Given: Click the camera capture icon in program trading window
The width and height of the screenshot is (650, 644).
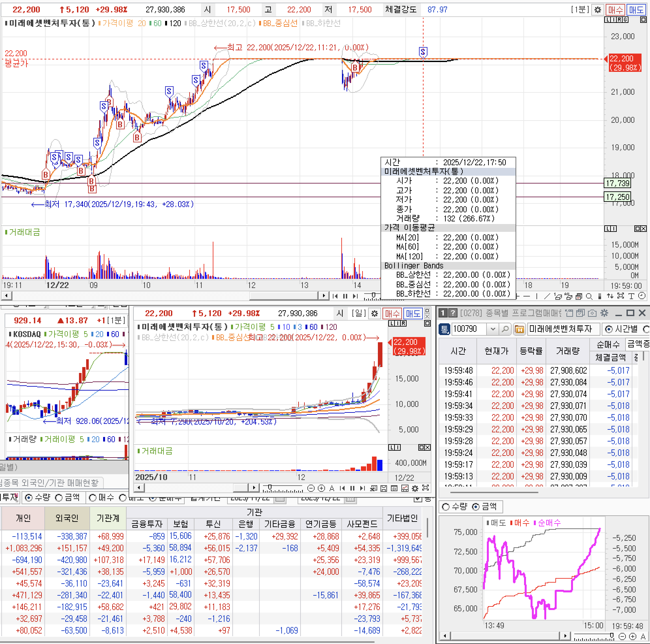Looking at the screenshot, I should point(592,313).
